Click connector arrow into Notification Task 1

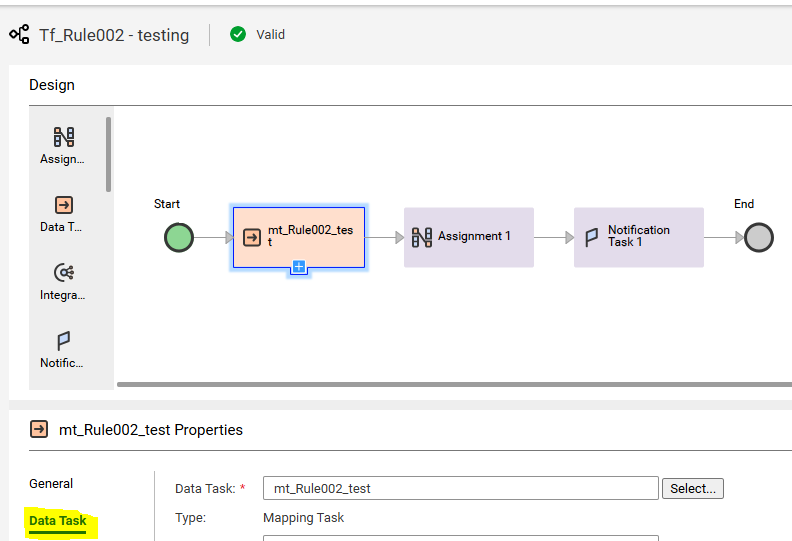[554, 237]
